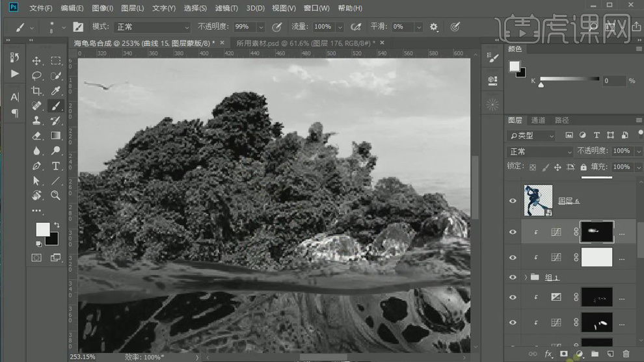Expand the 组 1 layer group
The height and width of the screenshot is (362, 644).
pyautogui.click(x=526, y=278)
